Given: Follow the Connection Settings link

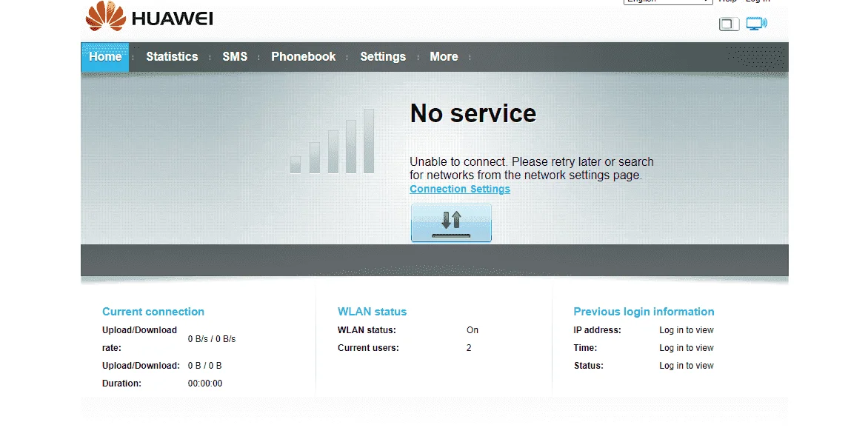Looking at the screenshot, I should tap(460, 189).
